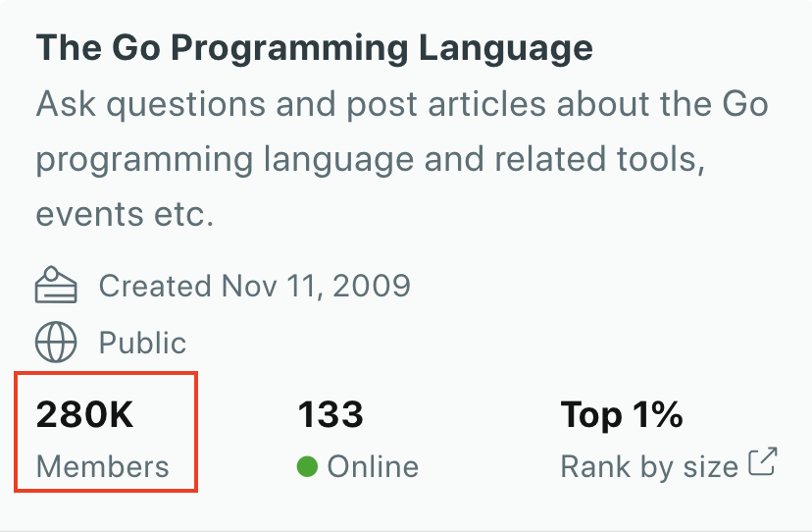The height and width of the screenshot is (532, 812).
Task: Click the globe icon next to Public
Action: pyautogui.click(x=55, y=343)
